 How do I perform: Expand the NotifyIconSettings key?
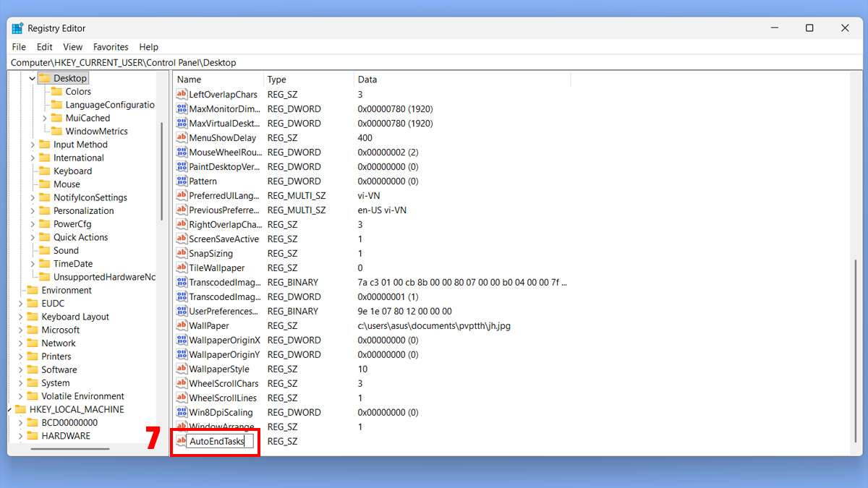(x=33, y=197)
